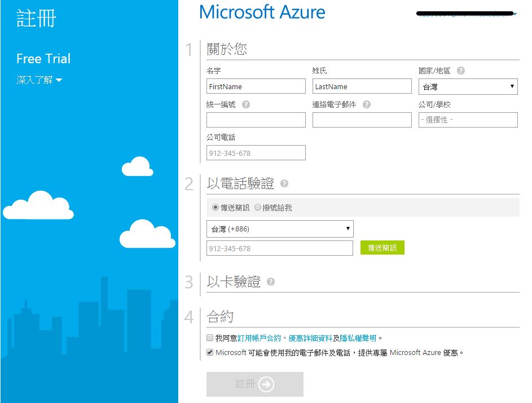Viewport: 532px width, 403px height.
Task: Open the help icon next to 以電話驗證
Action: click(284, 183)
